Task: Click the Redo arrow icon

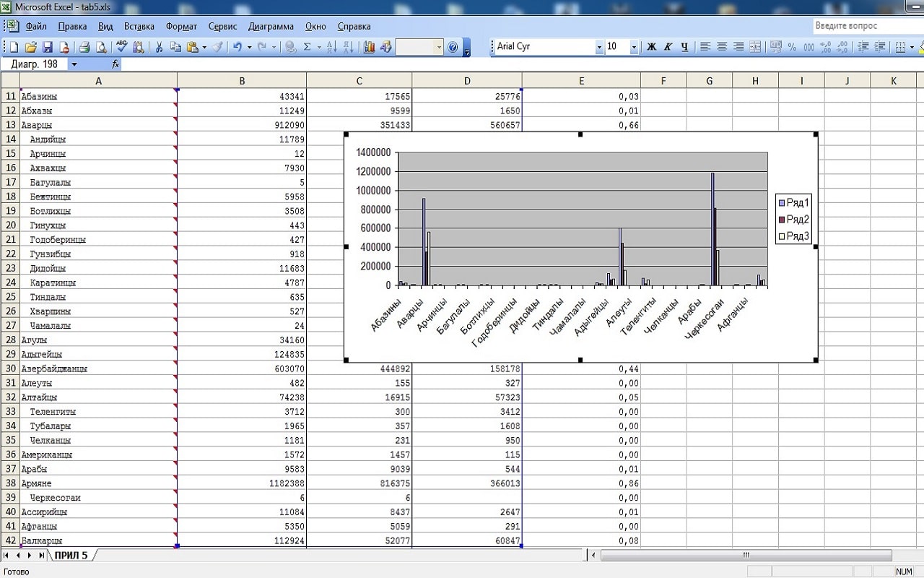Action: point(262,47)
